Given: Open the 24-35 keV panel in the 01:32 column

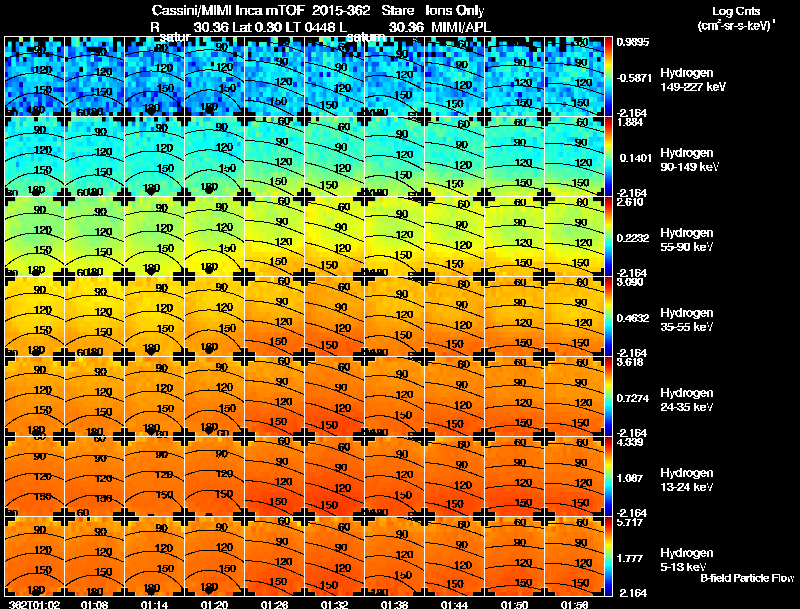Looking at the screenshot, I should click(x=335, y=396).
